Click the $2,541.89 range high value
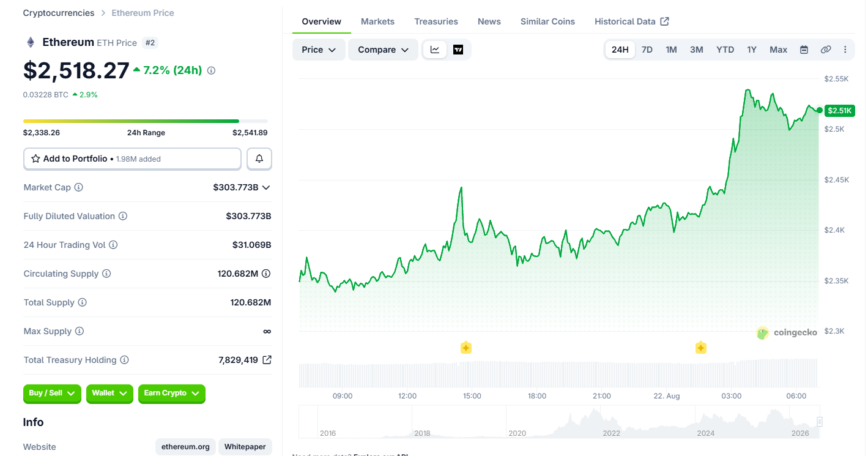 point(250,133)
